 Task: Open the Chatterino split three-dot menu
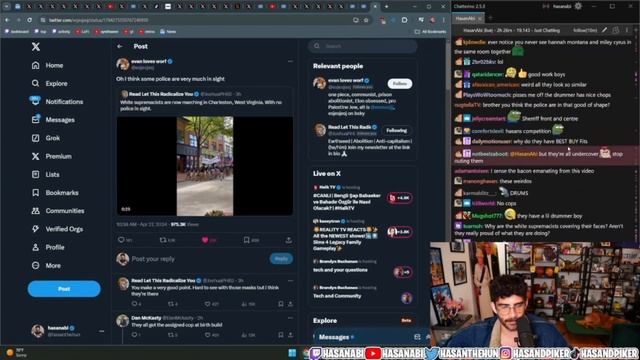[627, 30]
